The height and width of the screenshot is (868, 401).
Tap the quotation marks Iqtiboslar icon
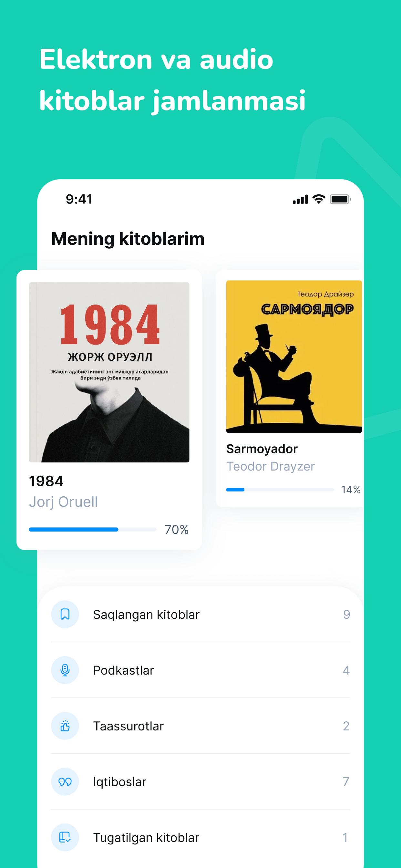[65, 782]
